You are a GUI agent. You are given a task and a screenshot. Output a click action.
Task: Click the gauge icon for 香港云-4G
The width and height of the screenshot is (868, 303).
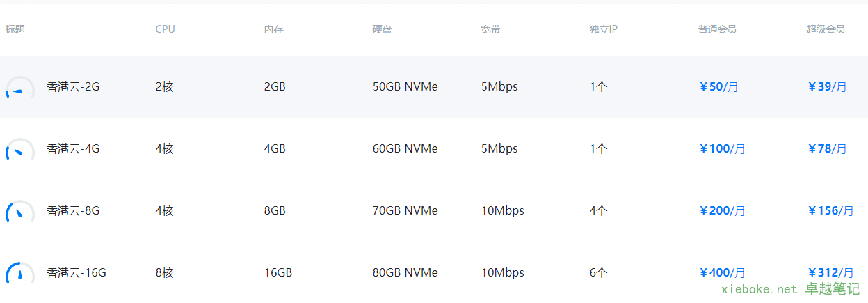click(19, 151)
